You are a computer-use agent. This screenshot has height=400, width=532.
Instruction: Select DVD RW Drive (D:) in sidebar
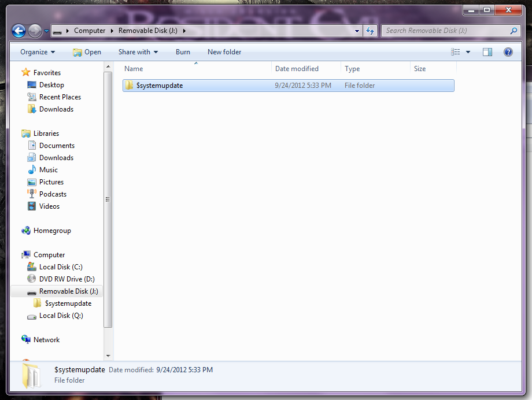coord(66,279)
